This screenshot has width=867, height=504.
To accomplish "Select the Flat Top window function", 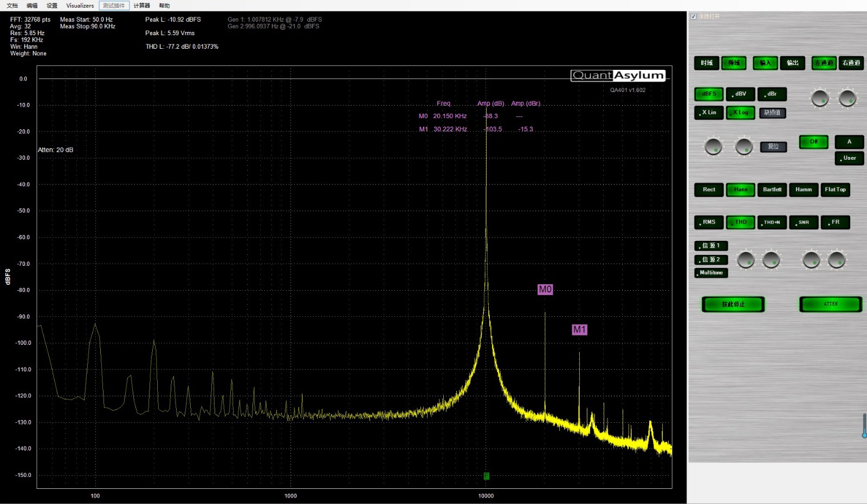I will [x=835, y=190].
